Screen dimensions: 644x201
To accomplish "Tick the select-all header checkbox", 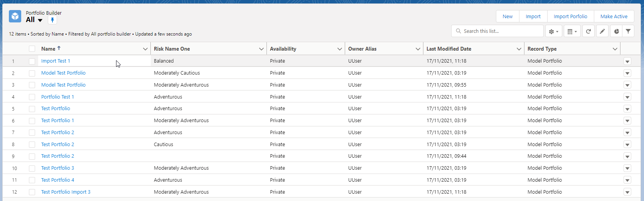I will tap(32, 49).
